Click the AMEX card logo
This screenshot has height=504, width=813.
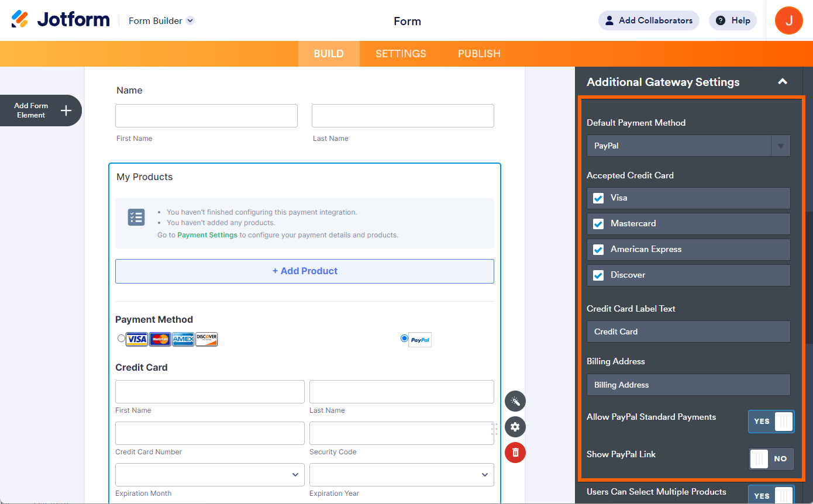tap(183, 339)
